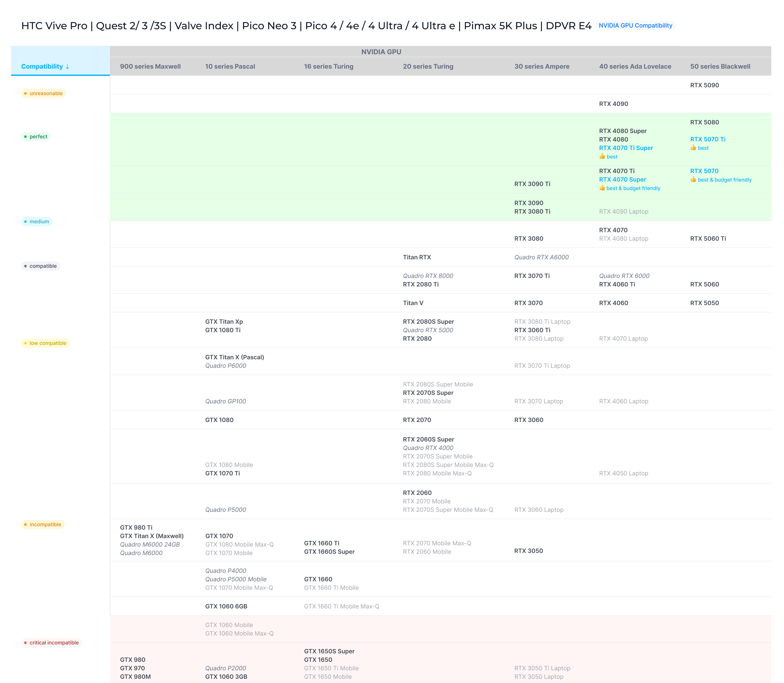Image resolution: width=784 pixels, height=683 pixels.
Task: Click the 900 series Maxwell column header
Action: [x=150, y=66]
